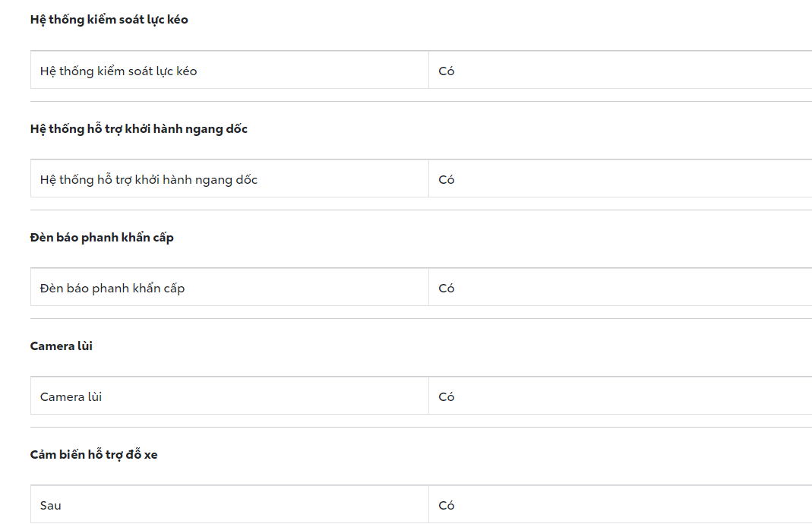Image resolution: width=812 pixels, height=524 pixels.
Task: Select the Hệ thống kiểm soát lực kéo table cell
Action: pyautogui.click(x=118, y=71)
